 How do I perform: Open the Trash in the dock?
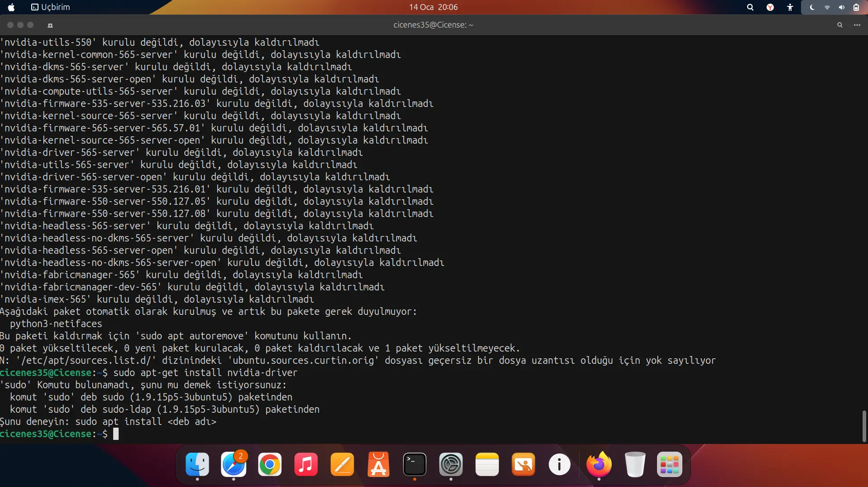(635, 464)
